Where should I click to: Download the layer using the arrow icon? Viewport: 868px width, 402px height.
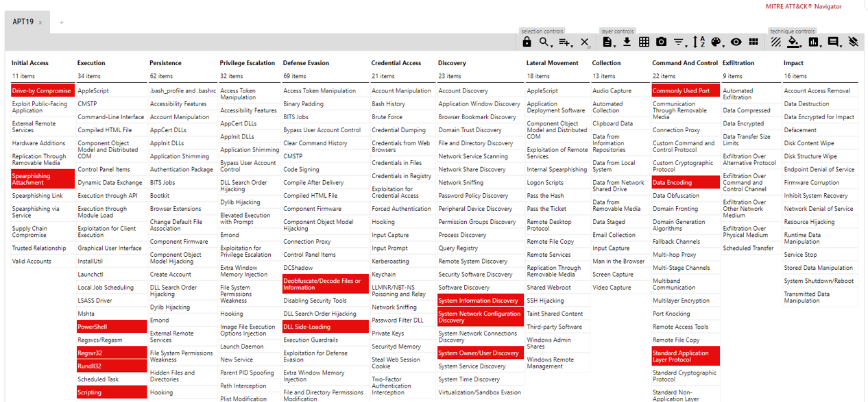(x=627, y=42)
